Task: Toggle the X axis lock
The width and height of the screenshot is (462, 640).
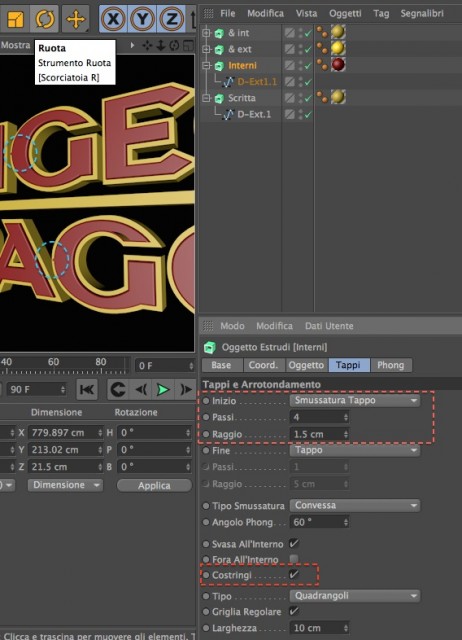Action: tap(113, 19)
